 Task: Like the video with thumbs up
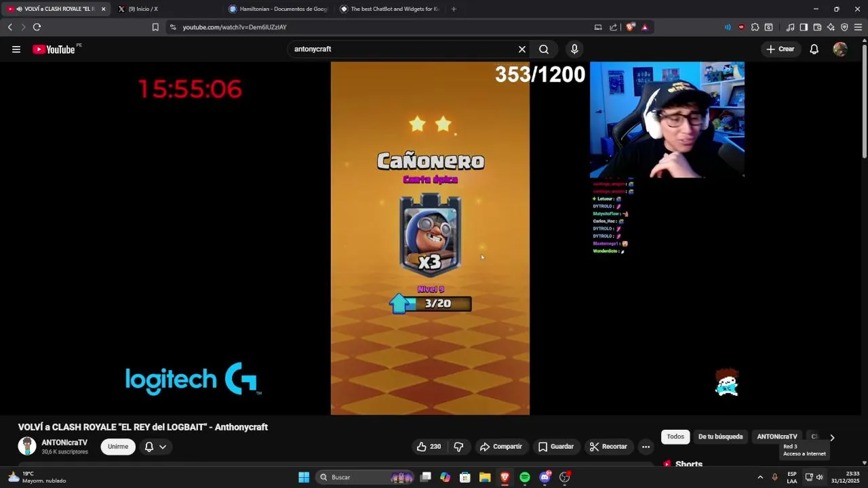pos(429,447)
